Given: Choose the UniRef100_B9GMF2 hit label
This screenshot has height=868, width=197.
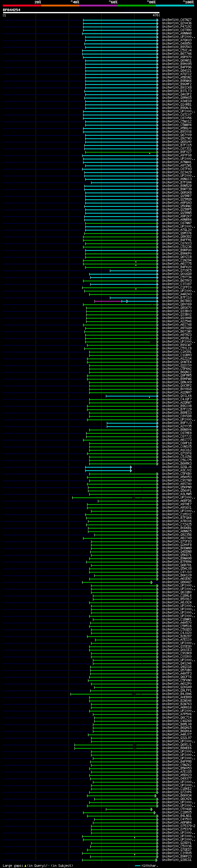Looking at the screenshot, I should point(176,84).
